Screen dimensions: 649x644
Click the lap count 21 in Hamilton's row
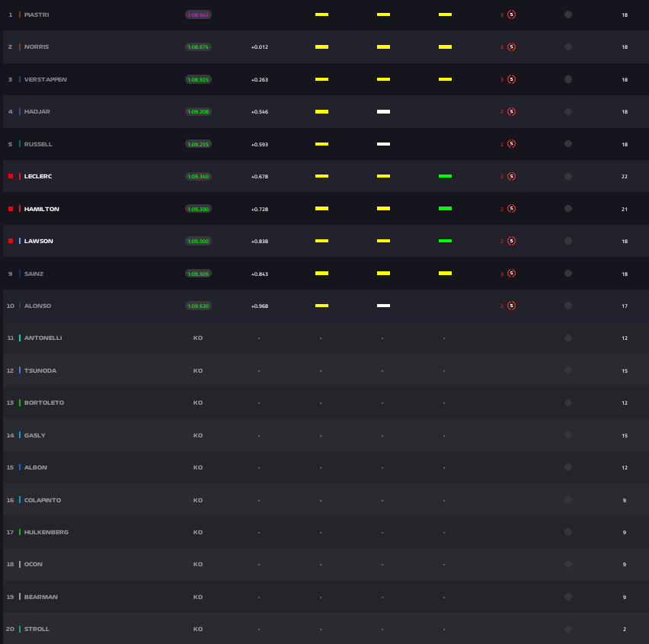[x=625, y=209]
